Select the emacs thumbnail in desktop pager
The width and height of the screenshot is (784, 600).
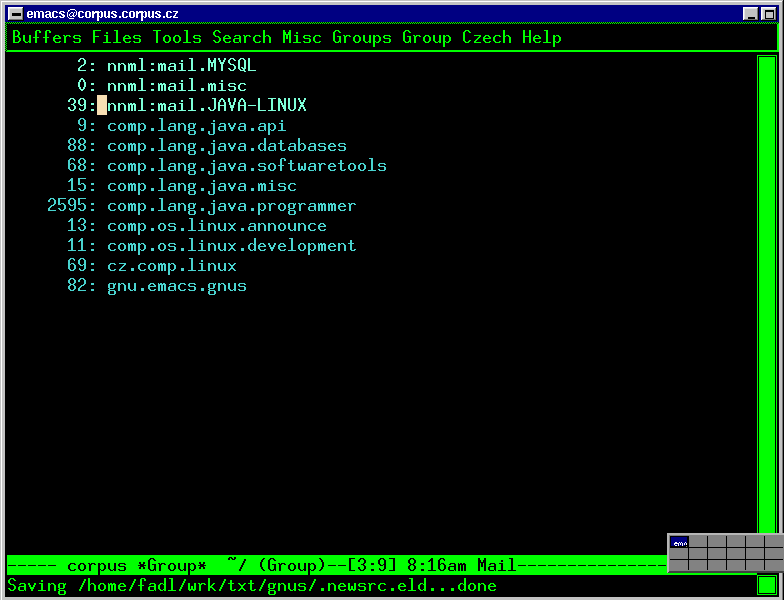point(680,543)
